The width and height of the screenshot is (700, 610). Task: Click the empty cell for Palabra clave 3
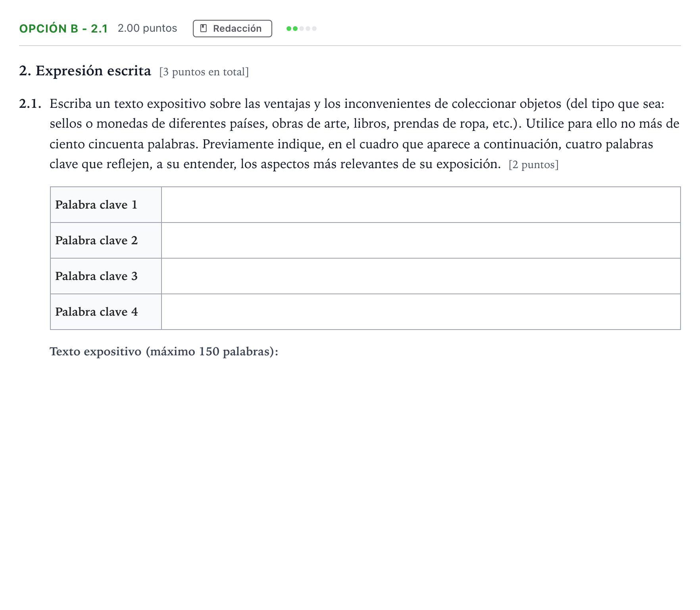click(x=421, y=276)
